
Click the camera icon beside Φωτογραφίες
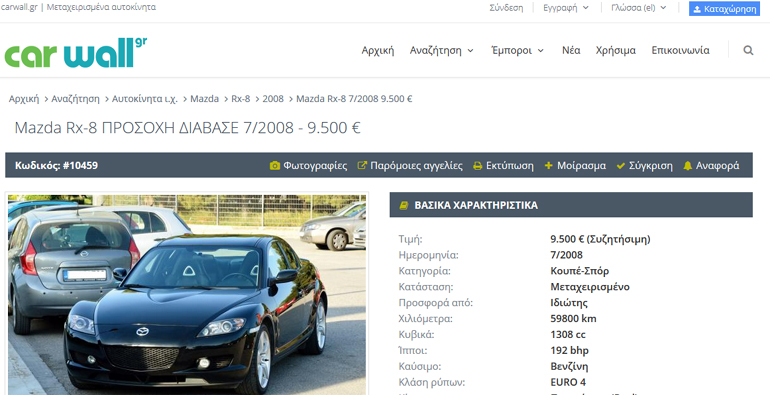click(275, 166)
